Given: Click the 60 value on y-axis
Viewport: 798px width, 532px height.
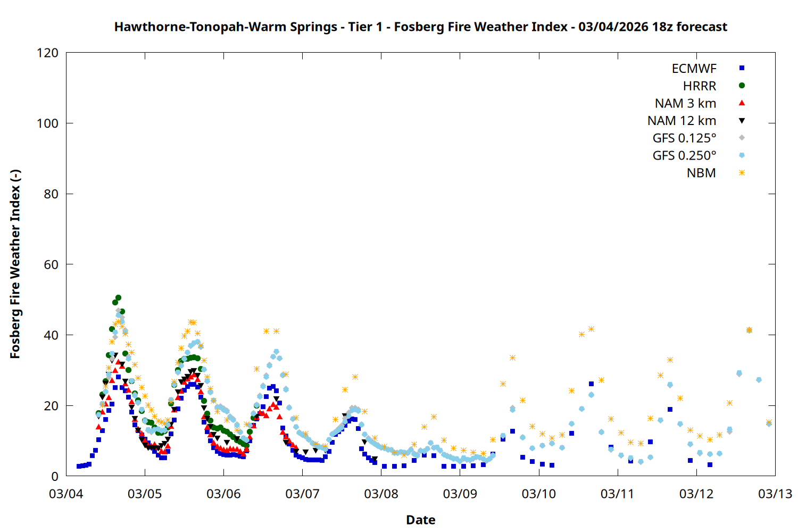Looking at the screenshot, I should (51, 264).
